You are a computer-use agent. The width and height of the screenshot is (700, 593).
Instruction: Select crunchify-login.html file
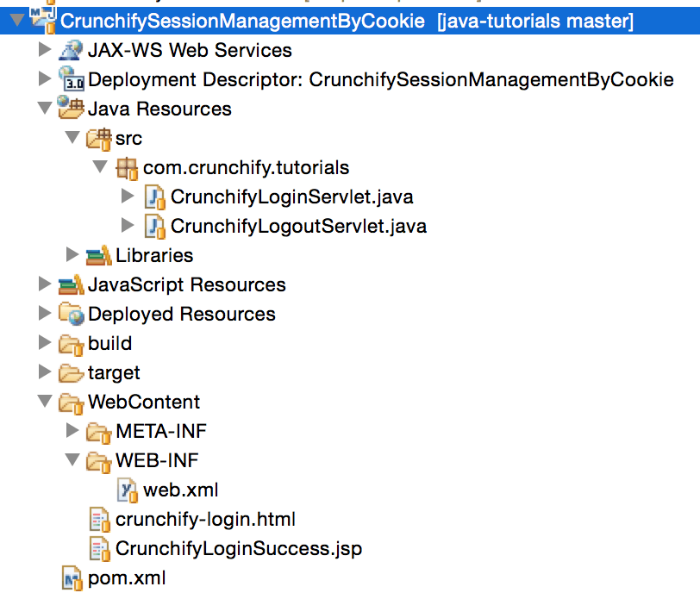(x=205, y=520)
